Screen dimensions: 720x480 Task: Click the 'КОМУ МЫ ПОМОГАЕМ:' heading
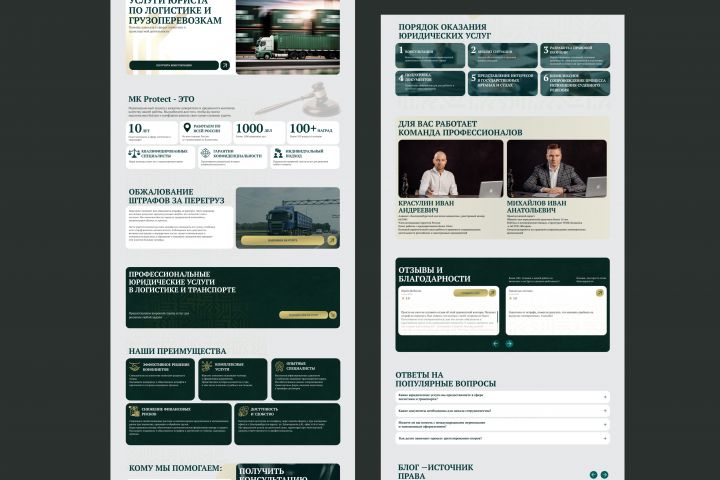point(175,468)
